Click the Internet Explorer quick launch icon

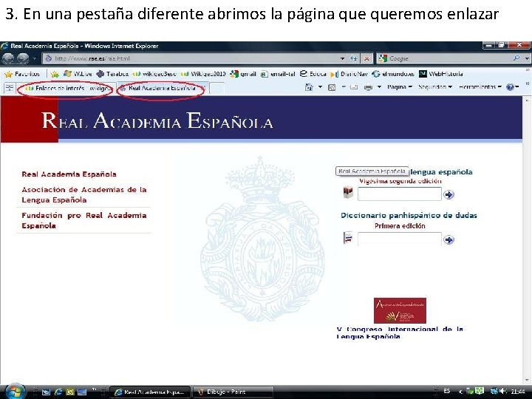pos(58,392)
